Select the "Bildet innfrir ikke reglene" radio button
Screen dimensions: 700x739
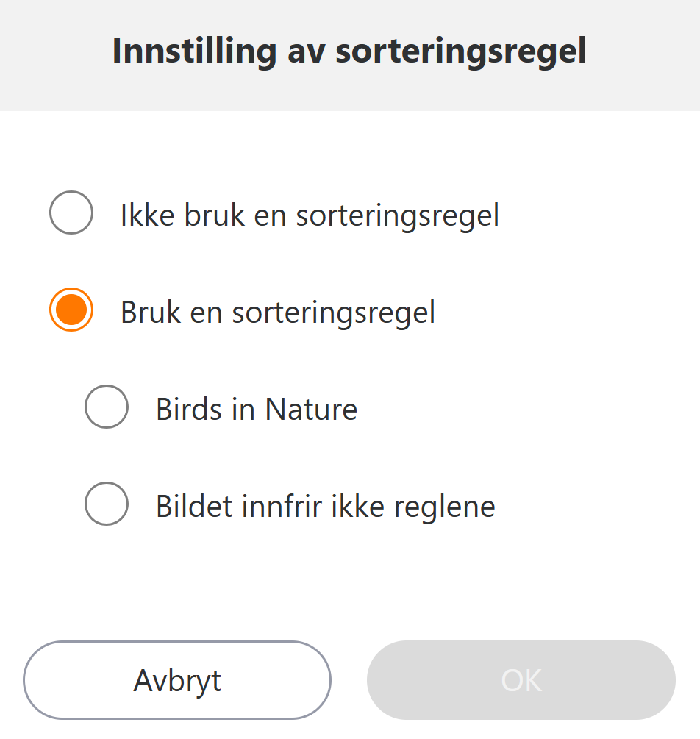[x=107, y=504]
